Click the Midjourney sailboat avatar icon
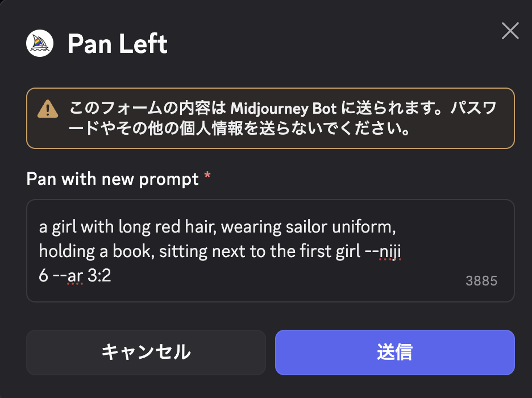 pos(40,43)
